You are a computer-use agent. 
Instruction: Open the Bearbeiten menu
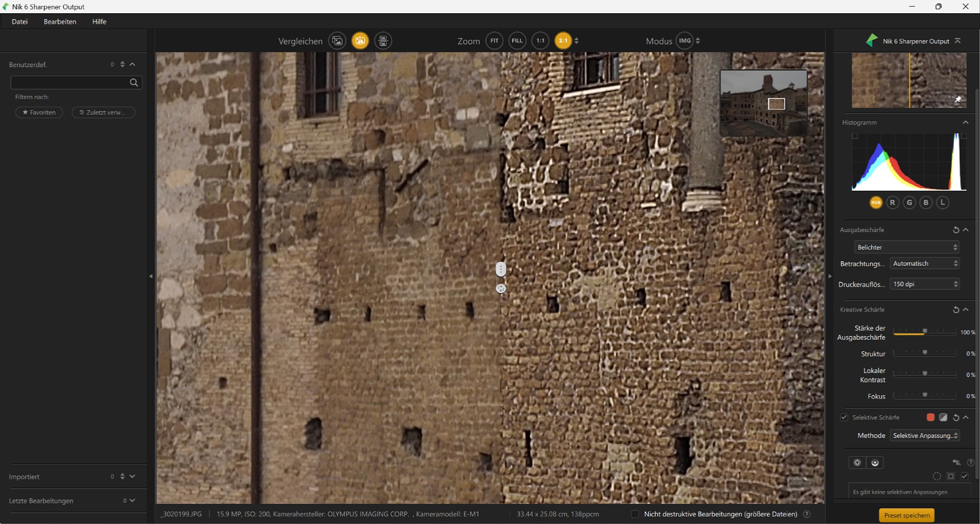tap(60, 22)
